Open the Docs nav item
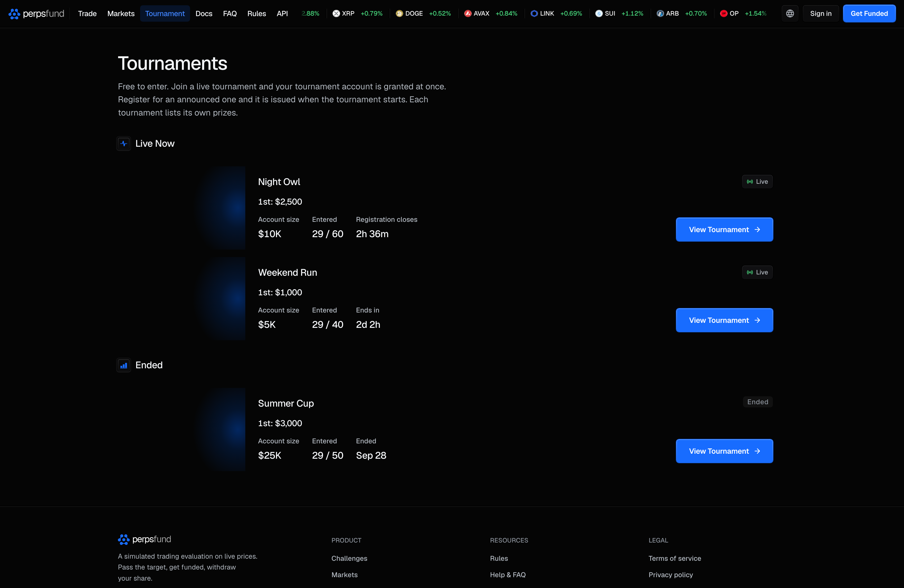The width and height of the screenshot is (904, 588). pos(204,14)
